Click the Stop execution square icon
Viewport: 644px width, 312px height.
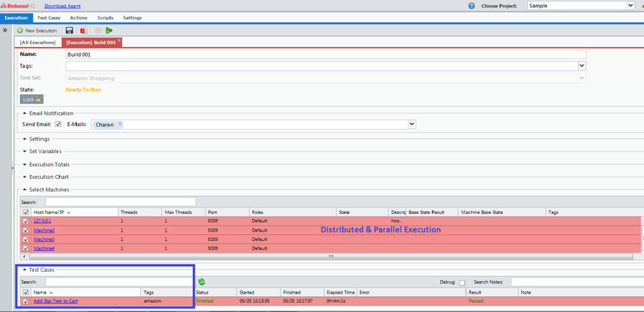point(99,30)
